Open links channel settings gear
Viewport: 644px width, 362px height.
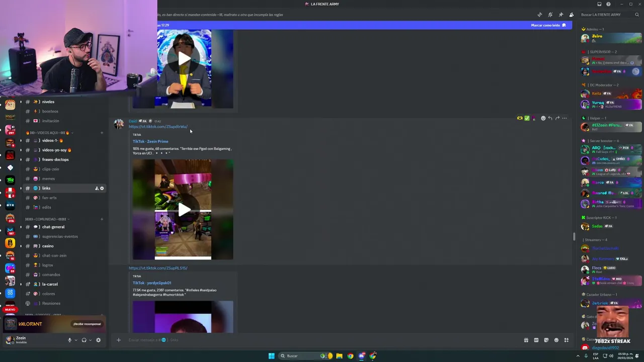[x=102, y=188]
